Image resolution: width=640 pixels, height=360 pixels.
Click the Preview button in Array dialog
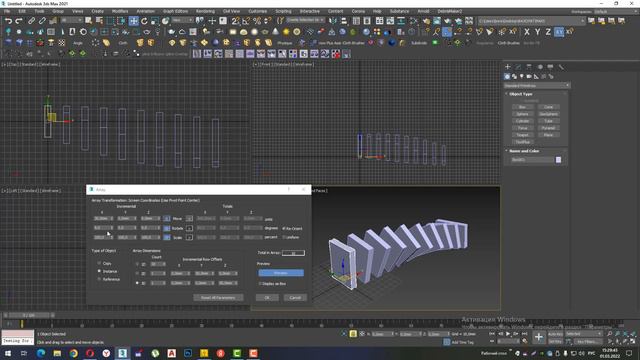281,273
